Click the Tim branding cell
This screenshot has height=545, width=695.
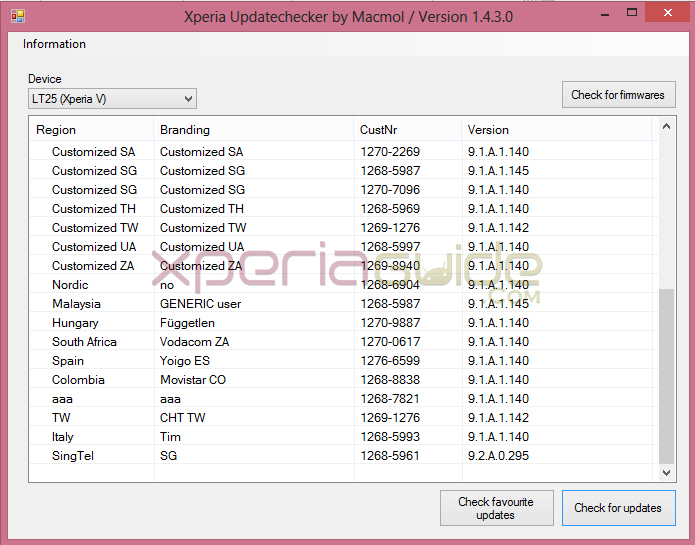coord(170,437)
